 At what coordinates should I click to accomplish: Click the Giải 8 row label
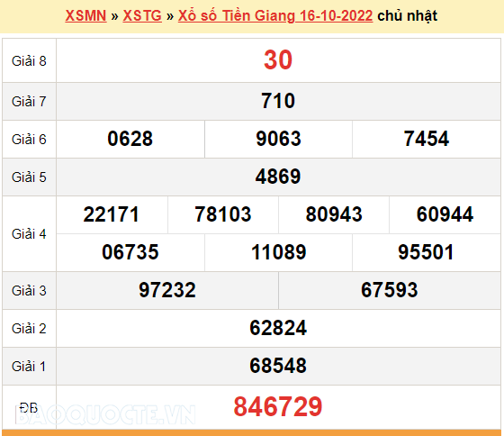(x=29, y=61)
